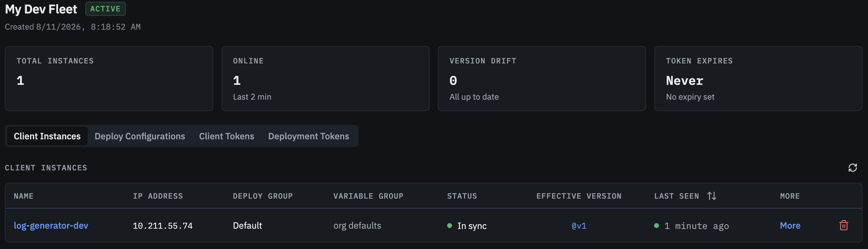This screenshot has height=249, width=868.
Task: Click the green dot beside 1 minute ago
Action: [656, 226]
